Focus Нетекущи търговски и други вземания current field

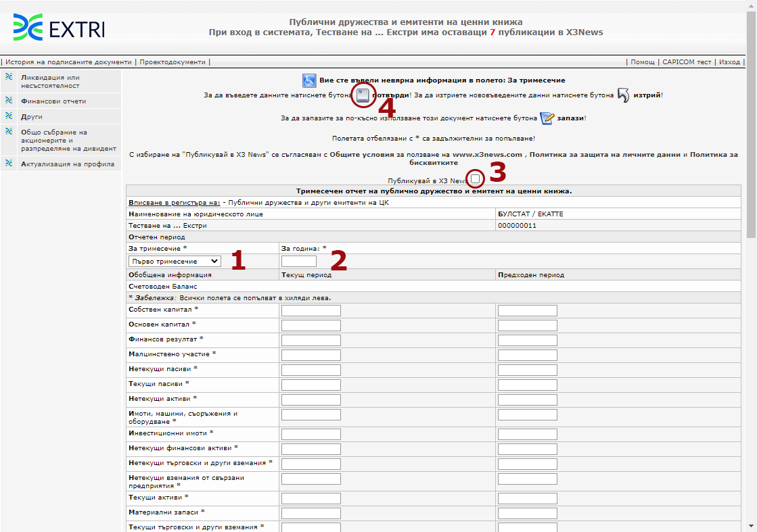(311, 464)
